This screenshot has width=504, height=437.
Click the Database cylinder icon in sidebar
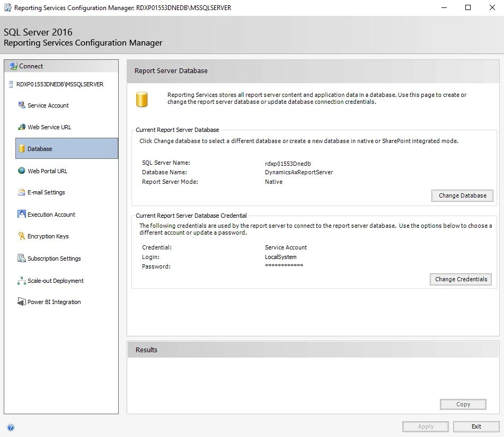[22, 148]
